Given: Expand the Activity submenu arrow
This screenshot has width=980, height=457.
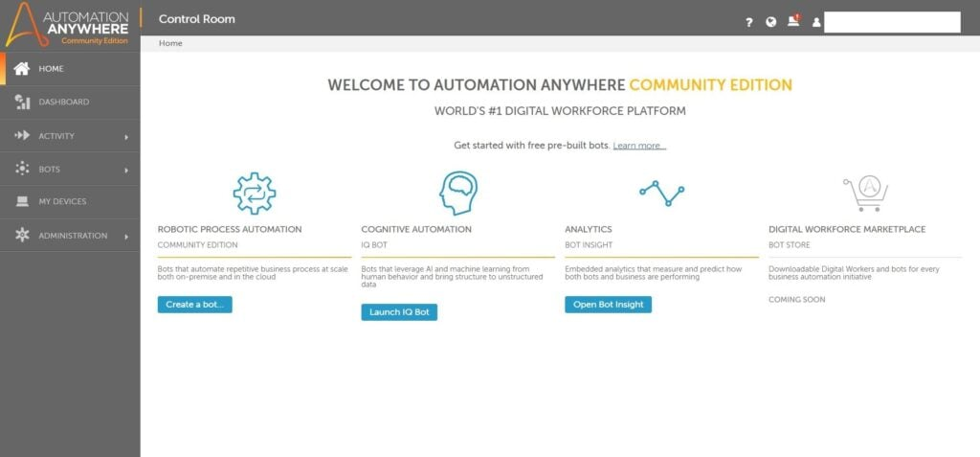Looking at the screenshot, I should 126,136.
